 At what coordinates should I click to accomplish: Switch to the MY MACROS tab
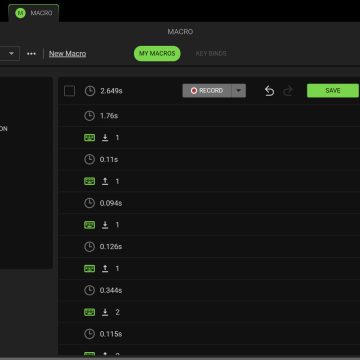tap(157, 54)
